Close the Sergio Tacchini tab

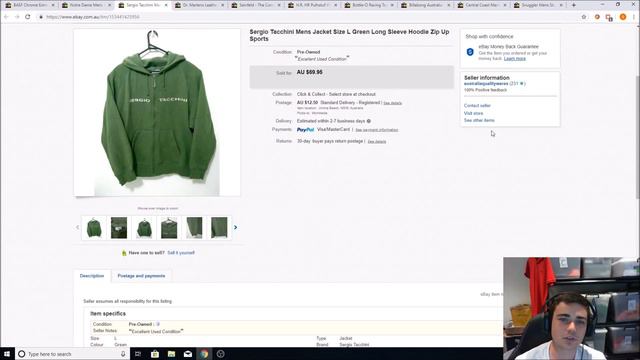(166, 5)
